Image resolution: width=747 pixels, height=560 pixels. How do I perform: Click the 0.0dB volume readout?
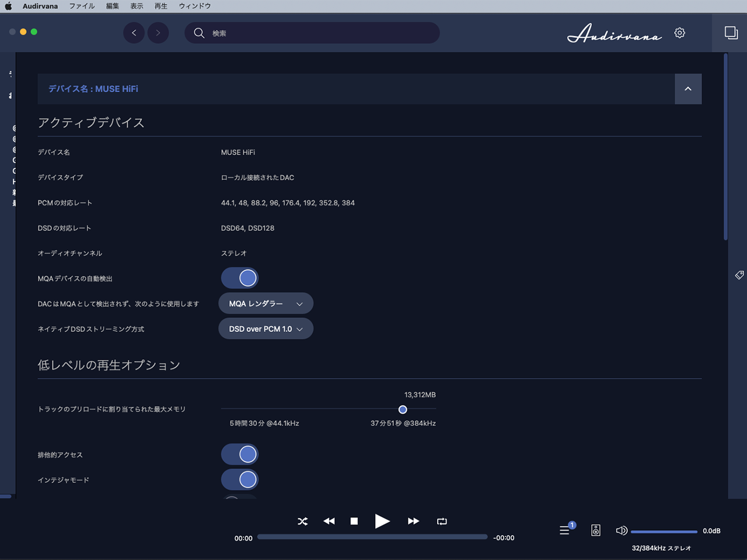pyautogui.click(x=711, y=531)
